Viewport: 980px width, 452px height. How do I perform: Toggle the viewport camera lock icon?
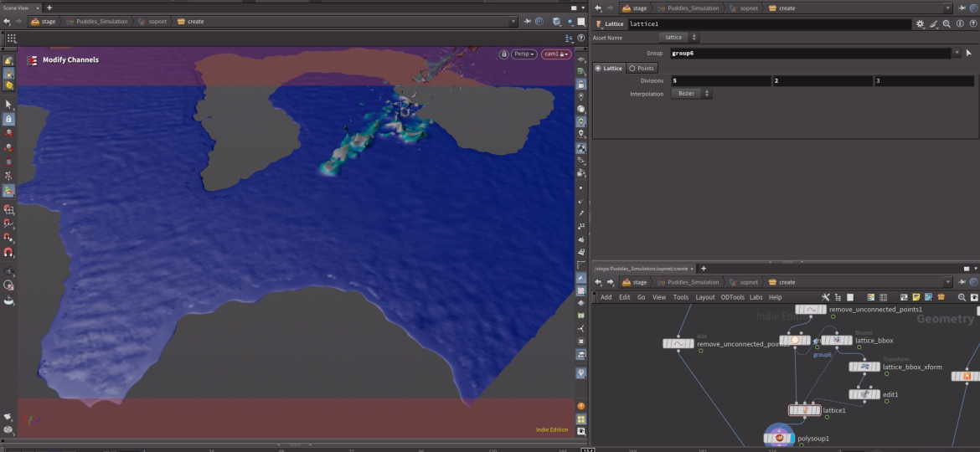[503, 54]
